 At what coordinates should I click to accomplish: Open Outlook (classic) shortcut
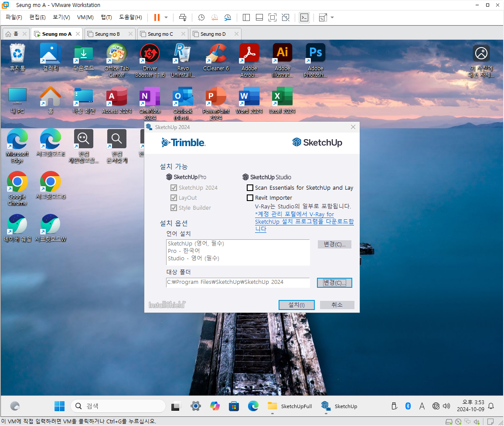click(x=183, y=103)
